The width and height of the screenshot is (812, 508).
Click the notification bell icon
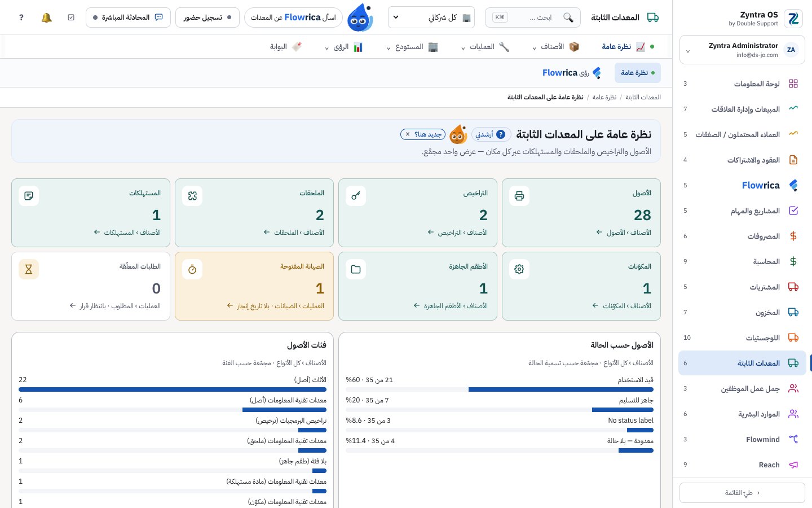46,17
